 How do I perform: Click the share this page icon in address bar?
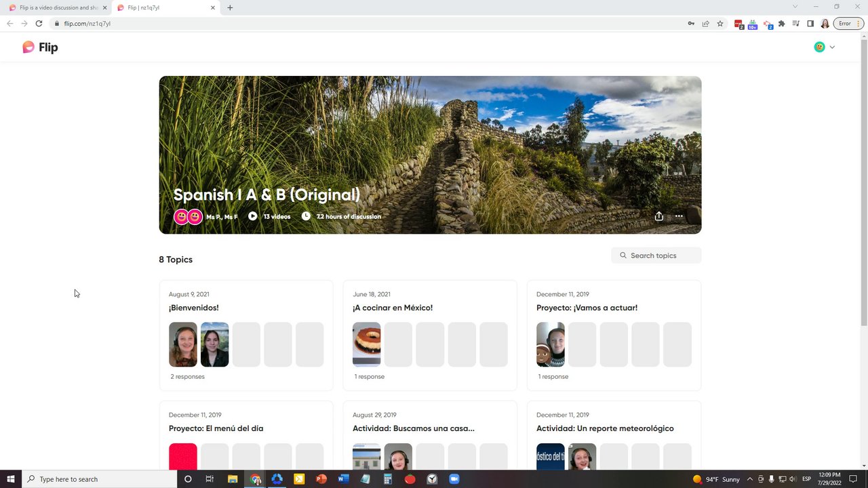coord(705,23)
